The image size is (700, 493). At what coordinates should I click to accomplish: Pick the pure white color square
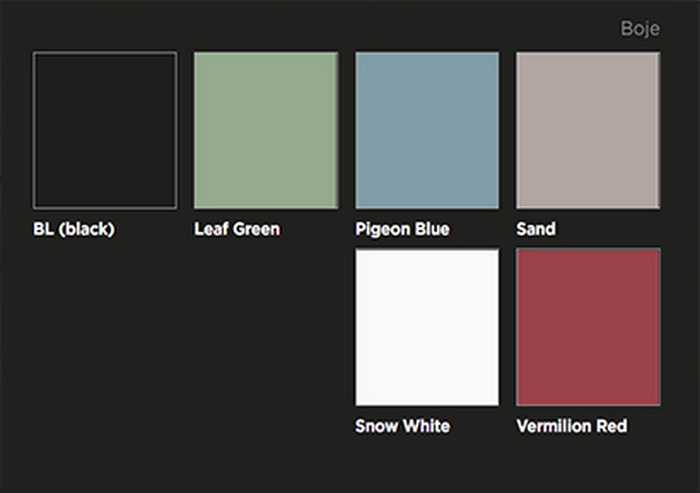[427, 327]
